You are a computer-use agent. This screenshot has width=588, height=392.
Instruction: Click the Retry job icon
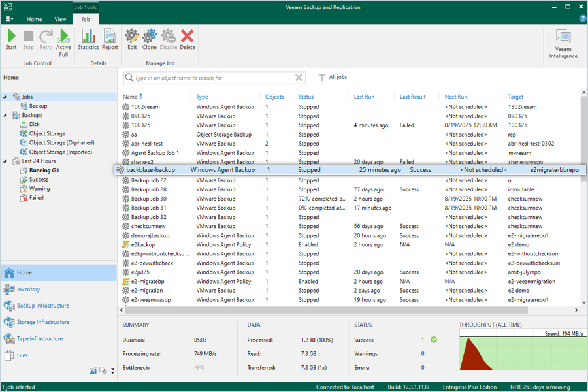45,40
